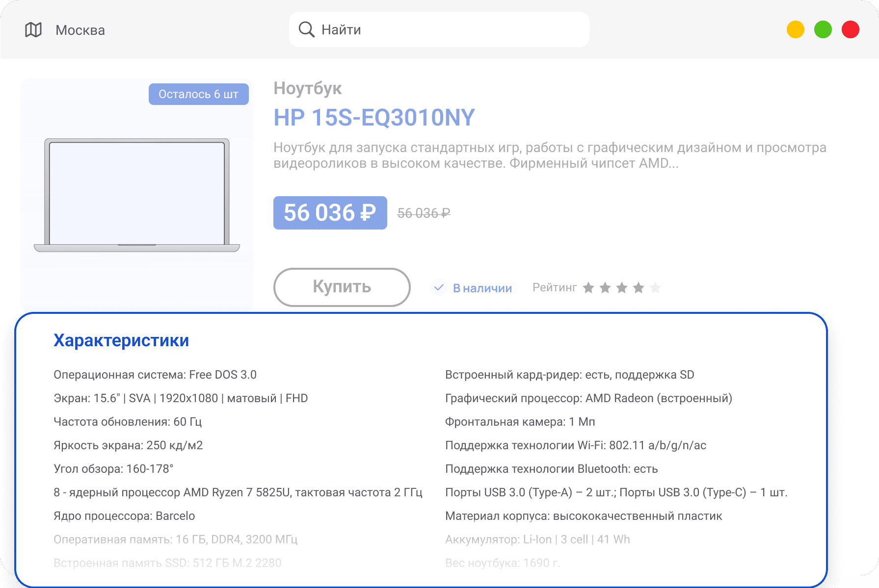The height and width of the screenshot is (588, 879).
Task: Click the magnifying glass search icon
Action: coord(306,29)
